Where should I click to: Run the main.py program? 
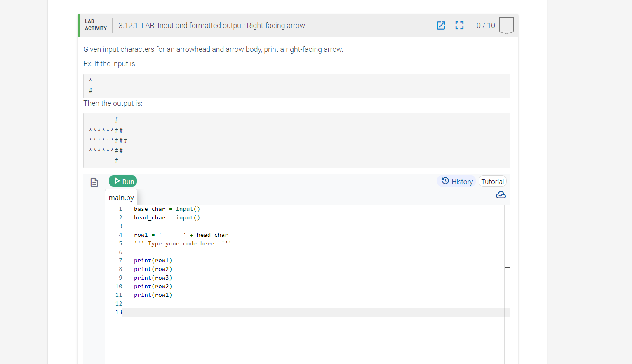coord(123,181)
